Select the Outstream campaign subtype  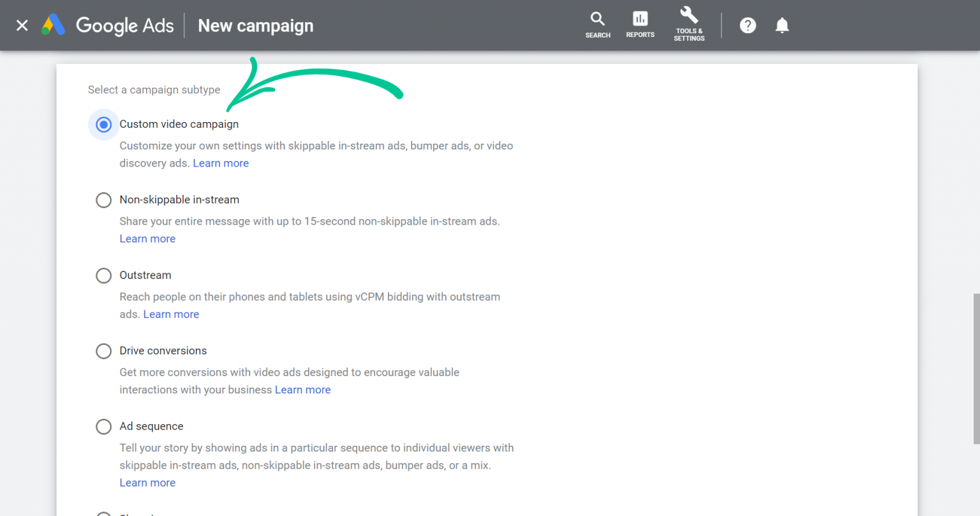tap(103, 275)
